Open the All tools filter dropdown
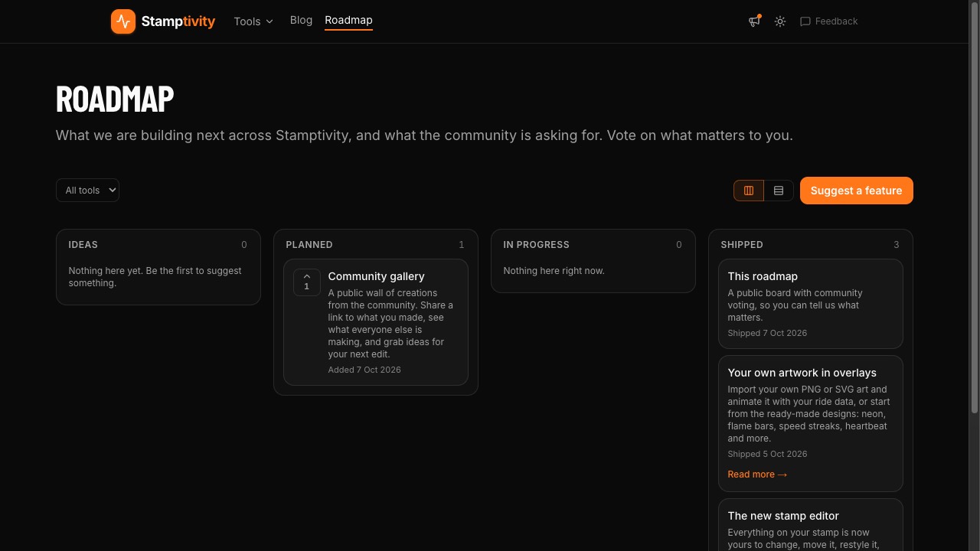980x551 pixels. [87, 191]
